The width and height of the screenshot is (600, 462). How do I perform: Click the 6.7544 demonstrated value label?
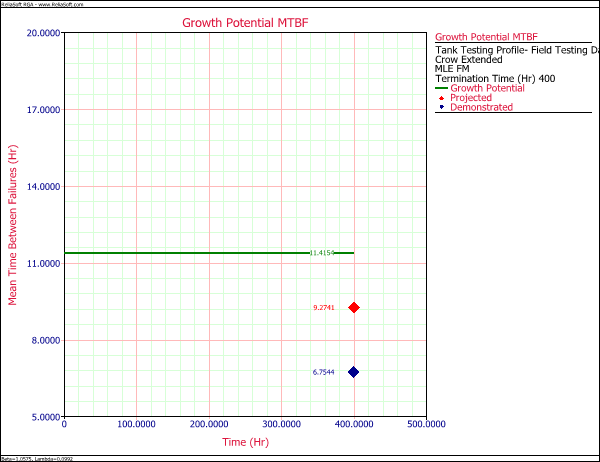(x=324, y=372)
